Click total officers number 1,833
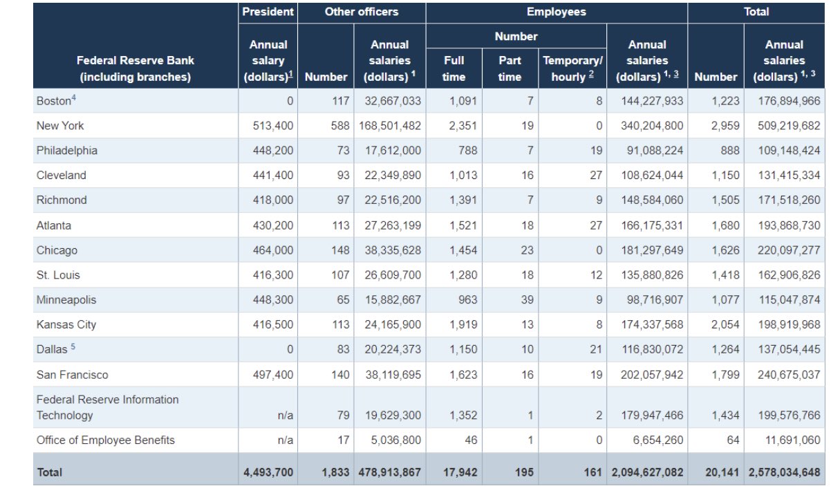840x504 pixels. (336, 472)
